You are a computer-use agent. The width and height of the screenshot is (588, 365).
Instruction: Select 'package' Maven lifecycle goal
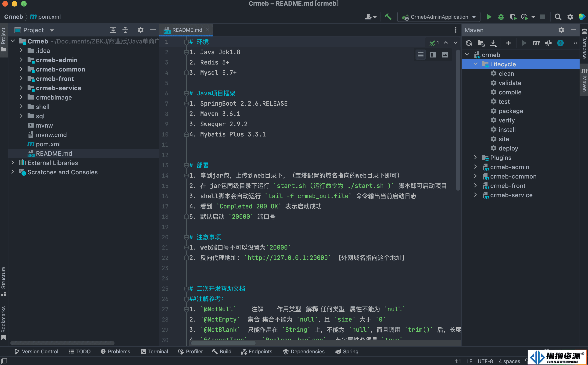pyautogui.click(x=511, y=111)
